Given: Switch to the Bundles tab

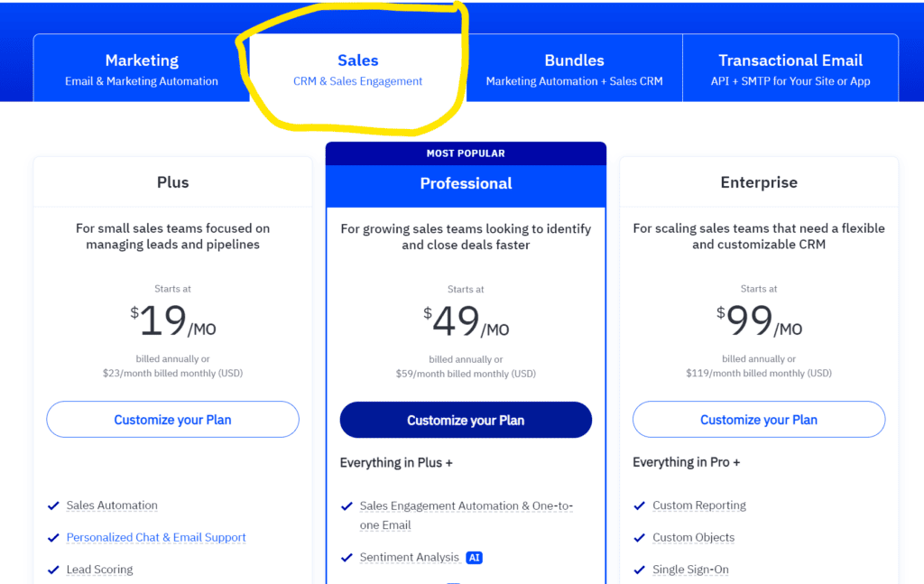Looking at the screenshot, I should pos(574,69).
